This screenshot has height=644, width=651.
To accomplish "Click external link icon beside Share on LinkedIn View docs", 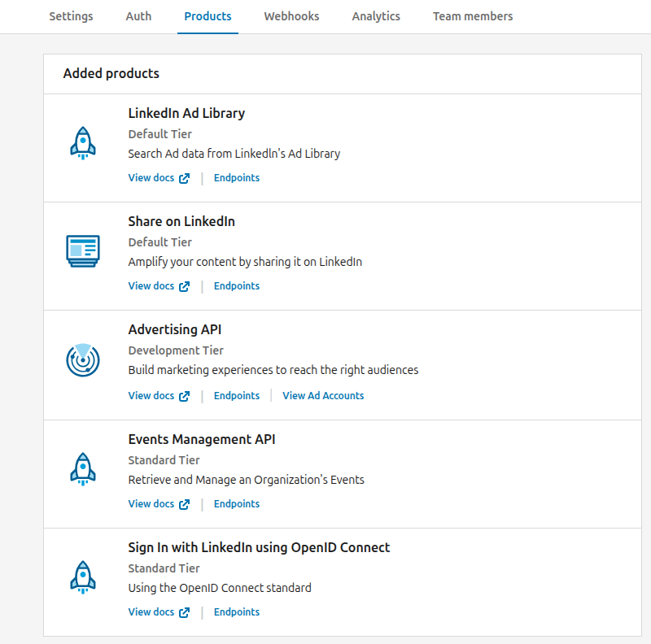I will [185, 287].
